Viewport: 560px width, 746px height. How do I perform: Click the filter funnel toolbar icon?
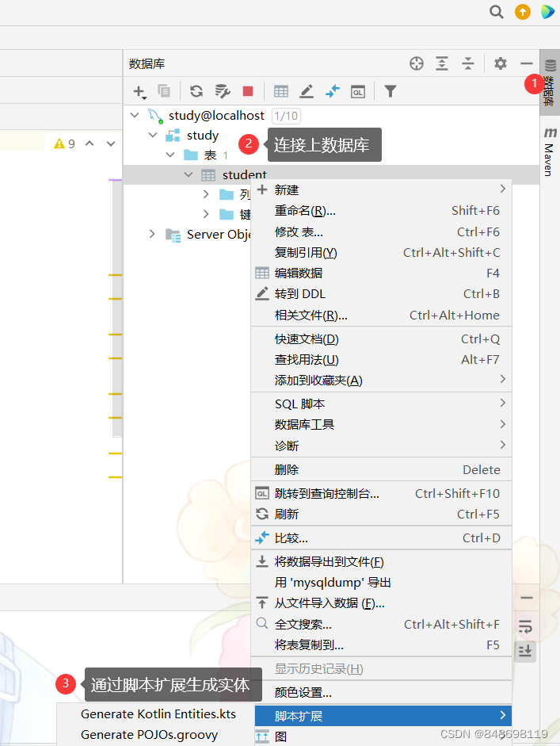pos(390,91)
